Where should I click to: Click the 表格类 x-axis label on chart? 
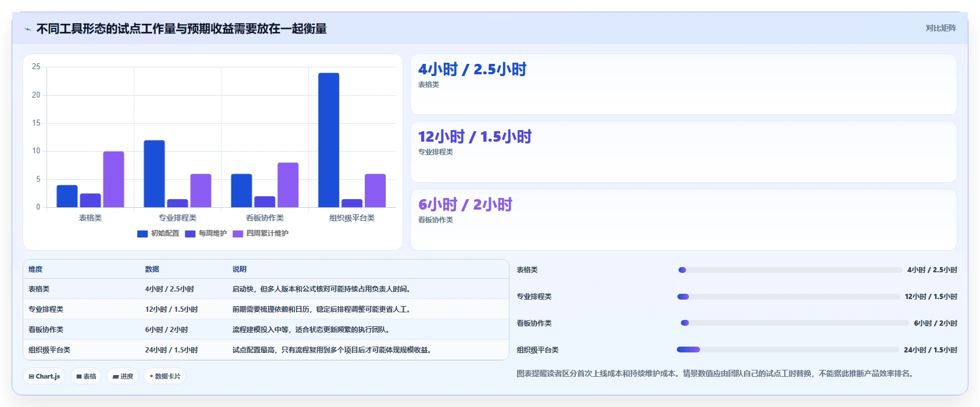[91, 218]
